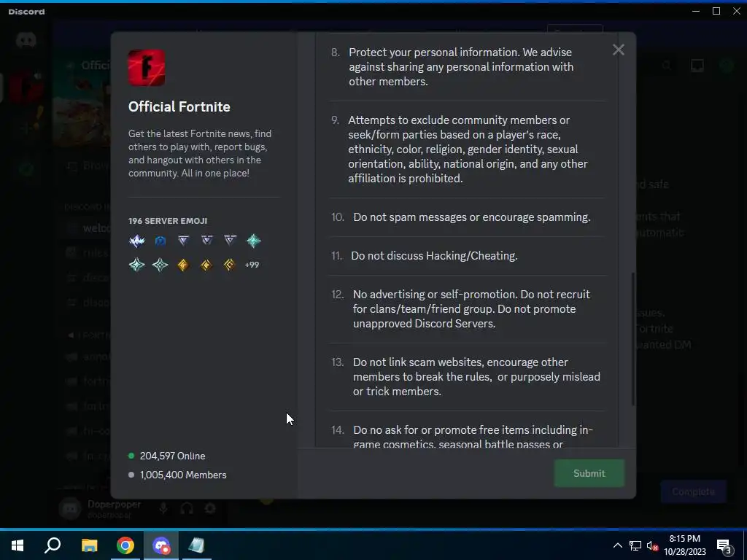
Task: Click the Official Fortnite server logo
Action: click(x=147, y=68)
